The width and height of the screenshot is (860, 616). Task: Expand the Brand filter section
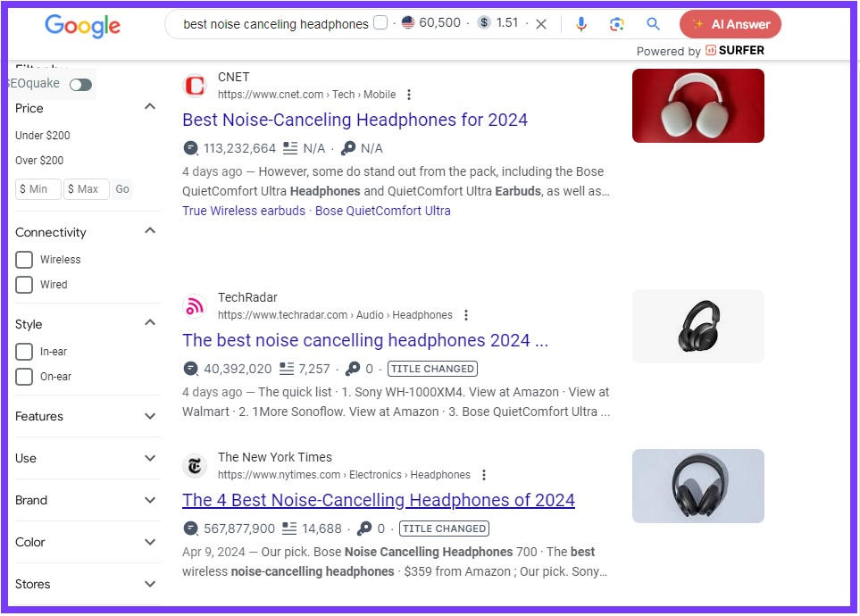point(149,500)
